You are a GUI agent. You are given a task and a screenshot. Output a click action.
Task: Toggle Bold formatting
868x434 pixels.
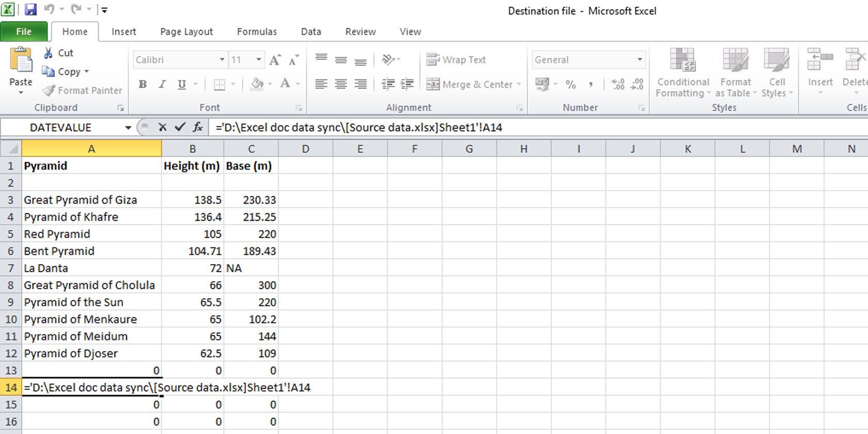pos(143,84)
